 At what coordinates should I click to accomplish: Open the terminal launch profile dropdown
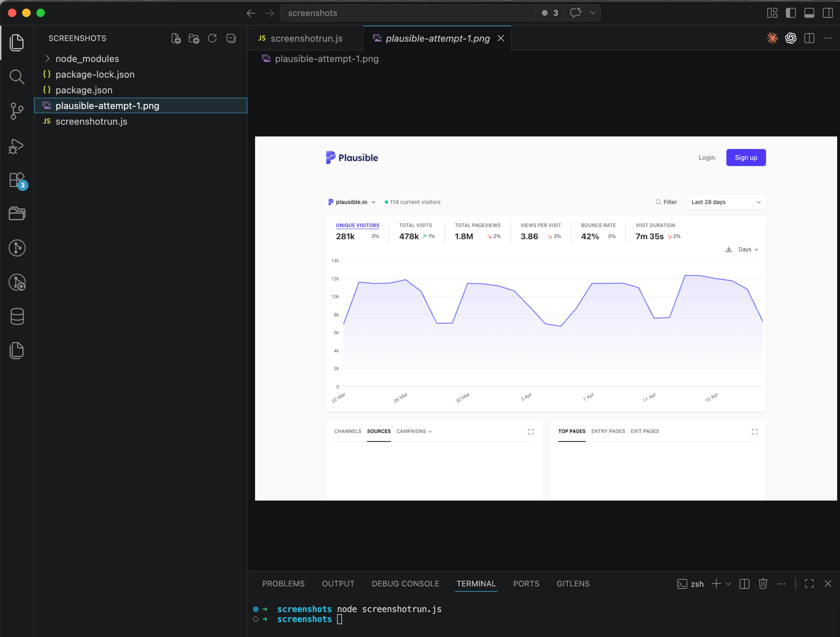coord(728,584)
